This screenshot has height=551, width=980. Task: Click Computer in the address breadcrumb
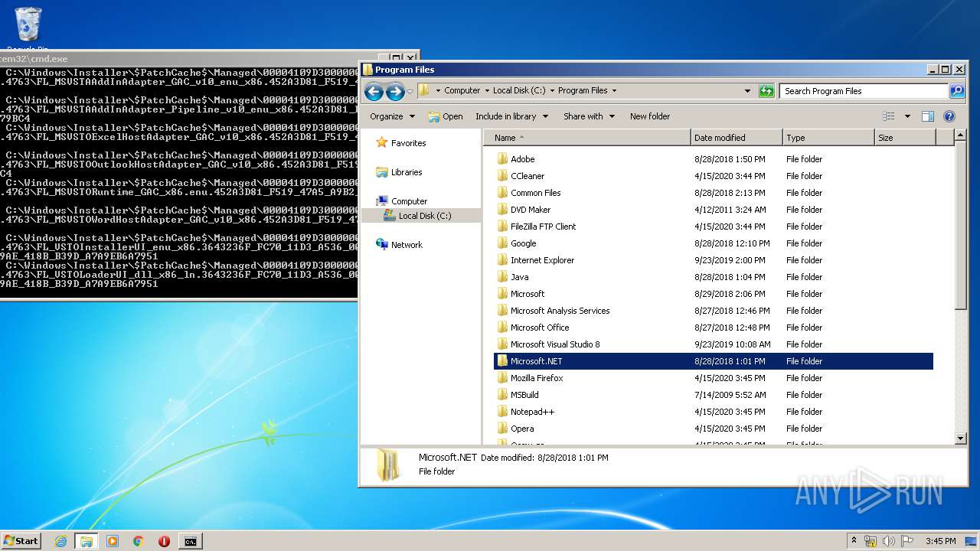pyautogui.click(x=462, y=91)
